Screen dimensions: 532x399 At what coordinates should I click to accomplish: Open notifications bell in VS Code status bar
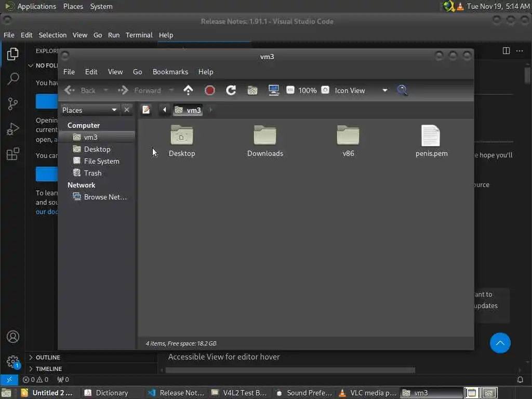tap(520, 380)
